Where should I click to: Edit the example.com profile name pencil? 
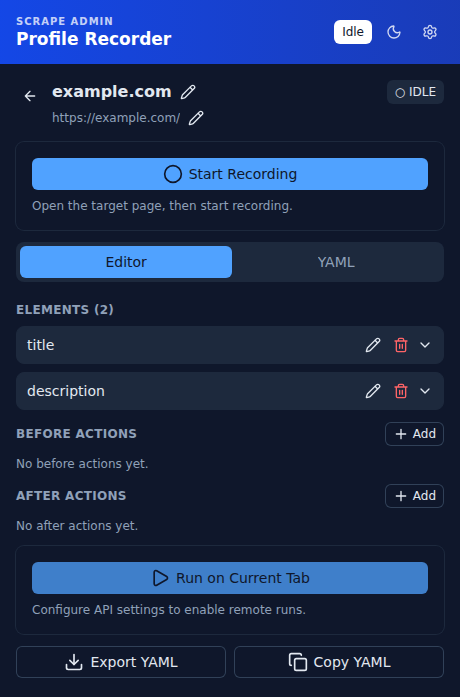click(188, 92)
